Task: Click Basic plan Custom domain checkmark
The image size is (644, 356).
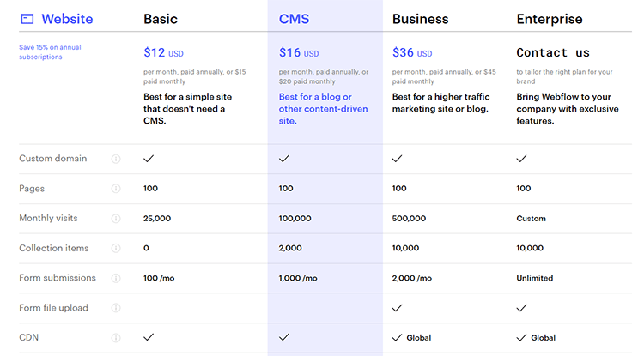Action: (149, 159)
